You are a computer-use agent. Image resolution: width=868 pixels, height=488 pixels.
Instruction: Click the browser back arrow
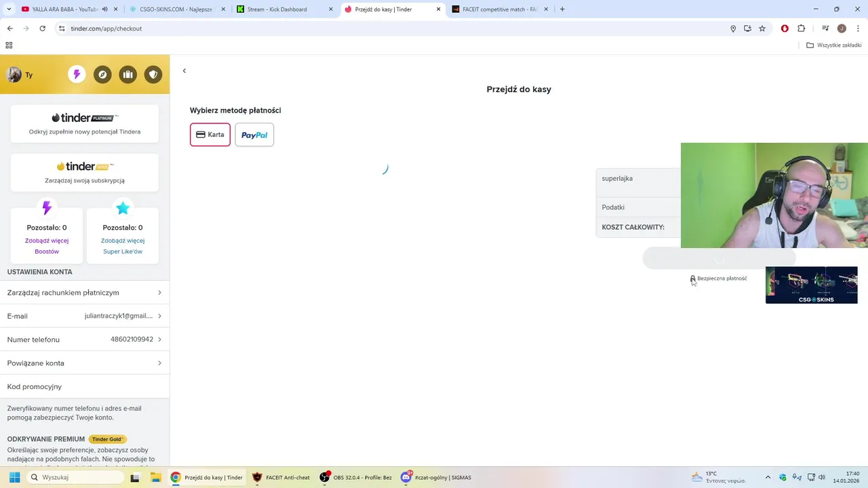point(9,28)
